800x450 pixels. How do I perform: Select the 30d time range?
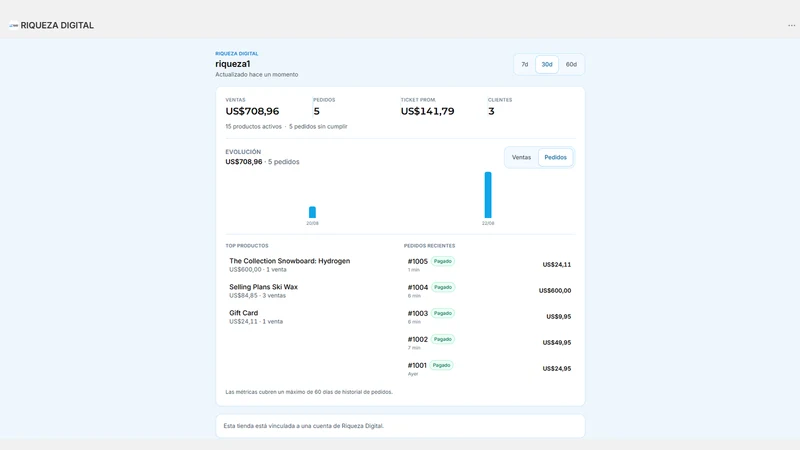[x=547, y=64]
